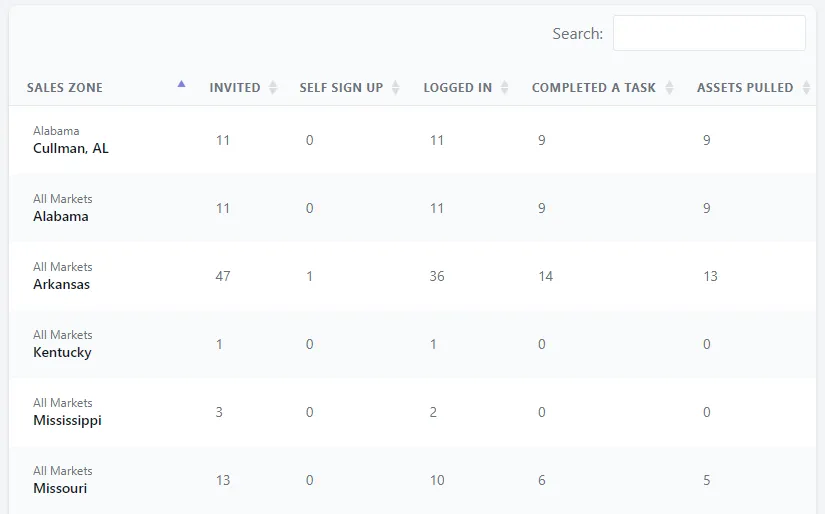The image size is (825, 514).
Task: Sort by Sales Zone arrow icon
Action: click(181, 86)
